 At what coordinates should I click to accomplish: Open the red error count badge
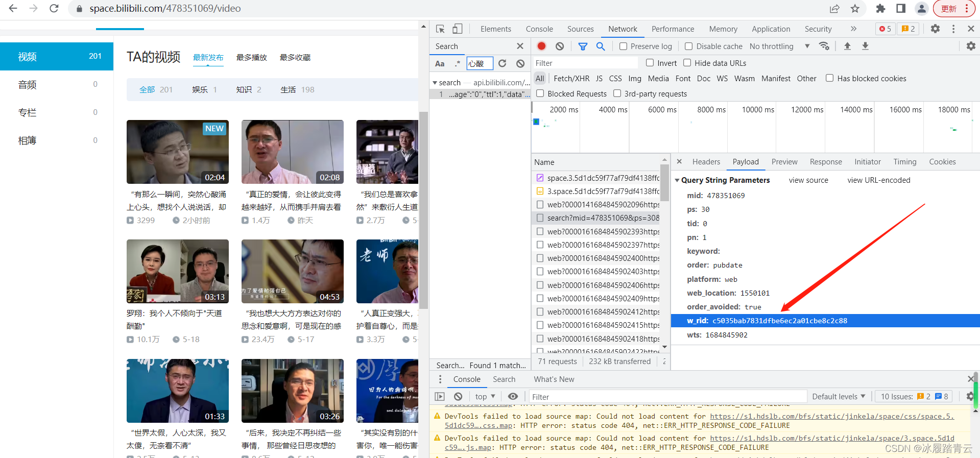[x=885, y=29]
